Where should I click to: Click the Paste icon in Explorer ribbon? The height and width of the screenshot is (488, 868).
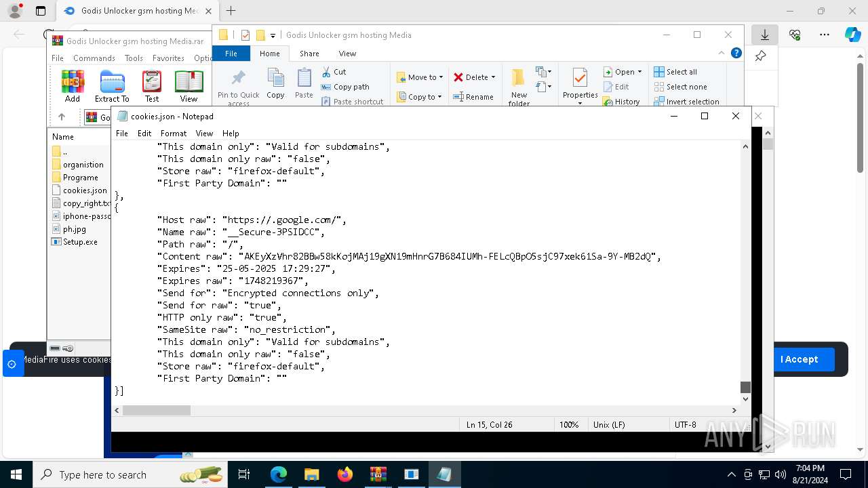pyautogui.click(x=304, y=84)
